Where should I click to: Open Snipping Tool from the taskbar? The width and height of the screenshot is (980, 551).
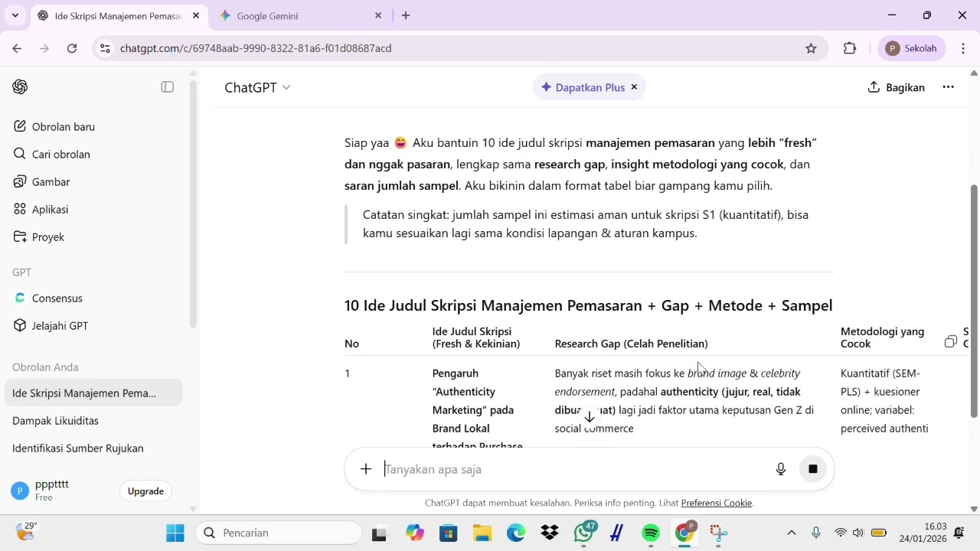(x=717, y=533)
